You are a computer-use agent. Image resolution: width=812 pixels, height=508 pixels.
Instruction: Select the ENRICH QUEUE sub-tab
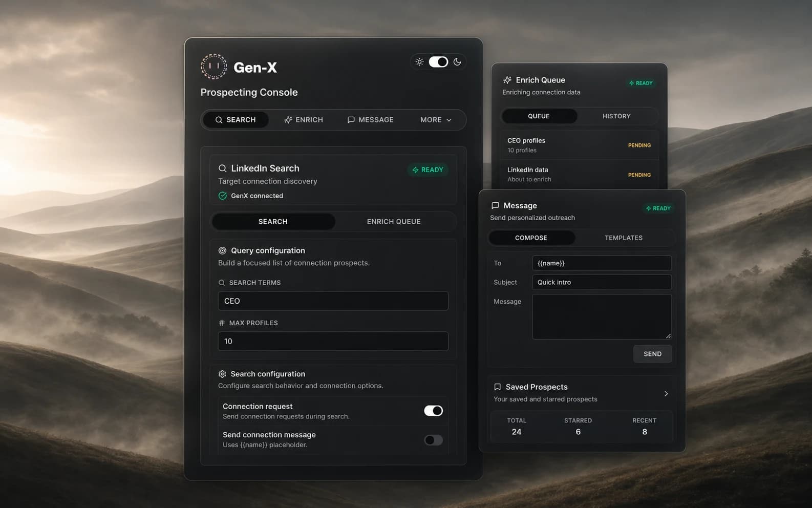(x=394, y=222)
